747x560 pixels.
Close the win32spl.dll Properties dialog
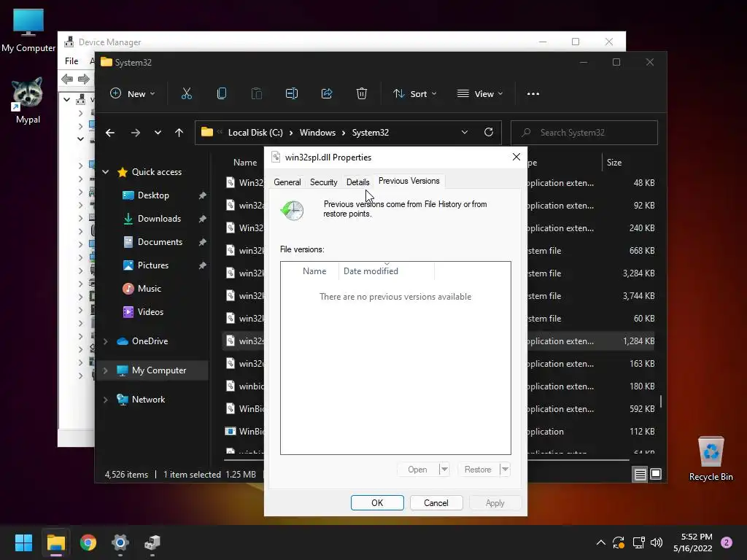coord(516,157)
